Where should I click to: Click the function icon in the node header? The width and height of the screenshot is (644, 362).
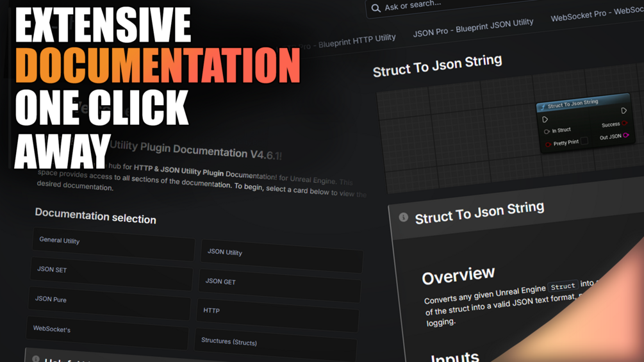pyautogui.click(x=543, y=107)
